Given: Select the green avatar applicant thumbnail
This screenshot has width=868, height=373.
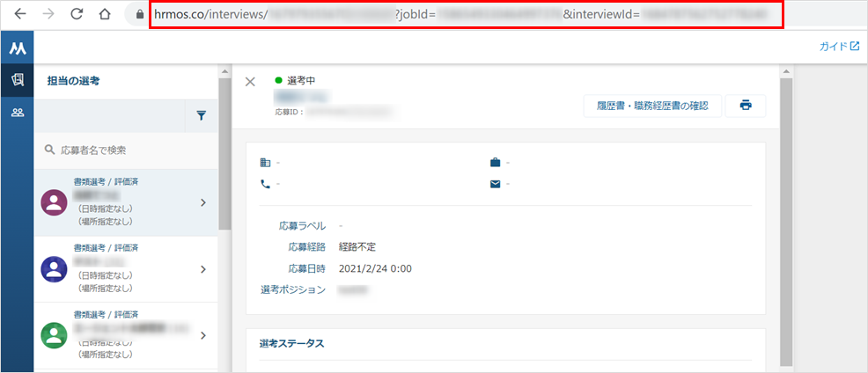Looking at the screenshot, I should pos(55,335).
